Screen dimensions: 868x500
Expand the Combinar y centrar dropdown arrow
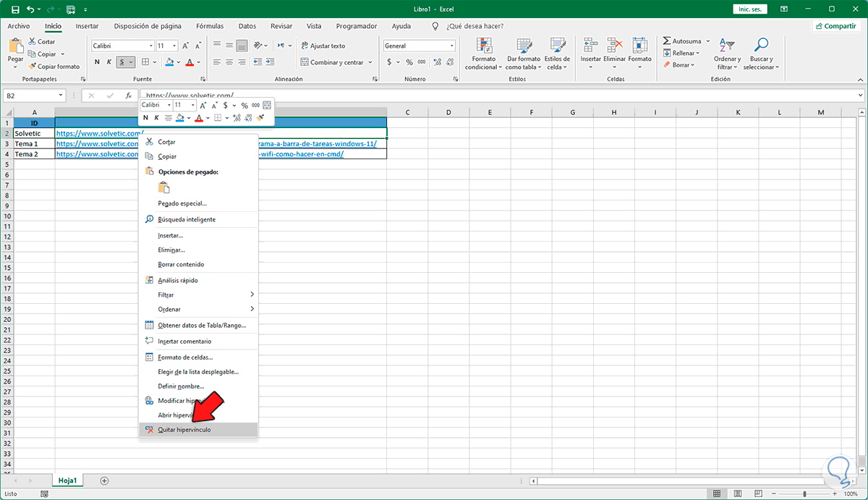(370, 62)
